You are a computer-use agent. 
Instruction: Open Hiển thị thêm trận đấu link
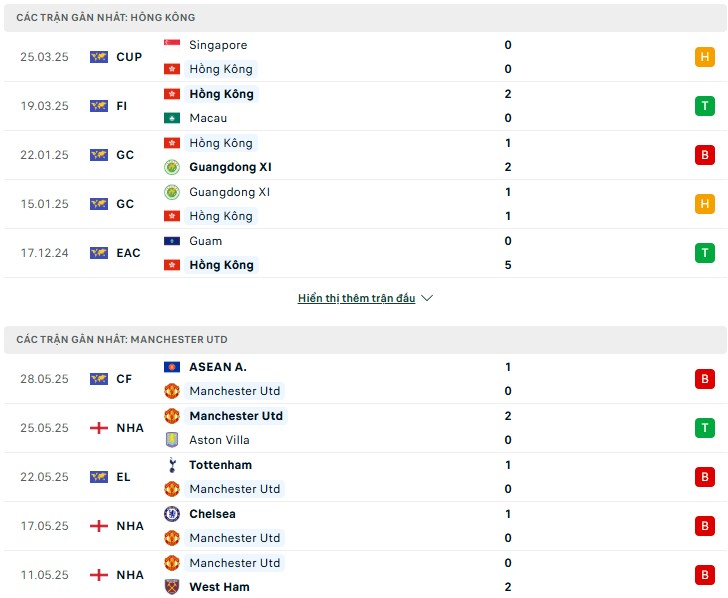(356, 298)
